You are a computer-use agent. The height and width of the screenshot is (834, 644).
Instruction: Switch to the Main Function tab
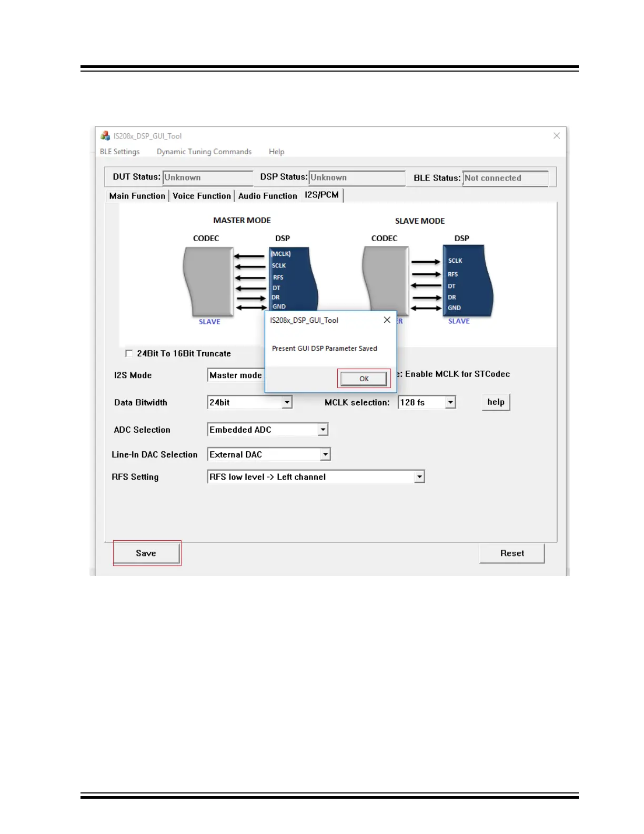137,196
